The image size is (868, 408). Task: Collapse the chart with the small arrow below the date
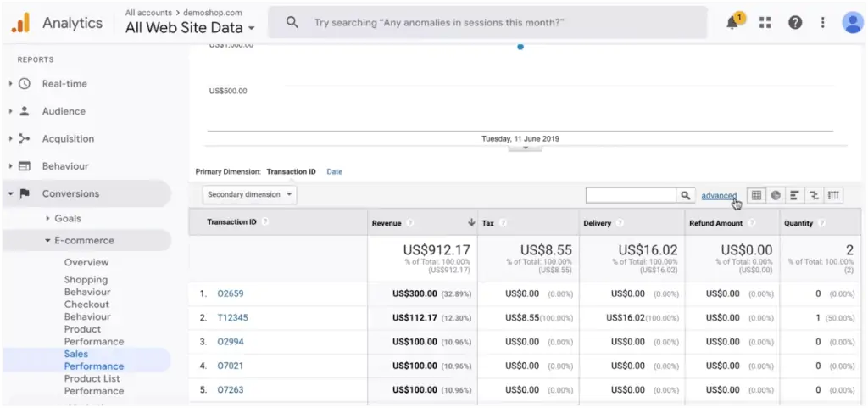tap(526, 148)
